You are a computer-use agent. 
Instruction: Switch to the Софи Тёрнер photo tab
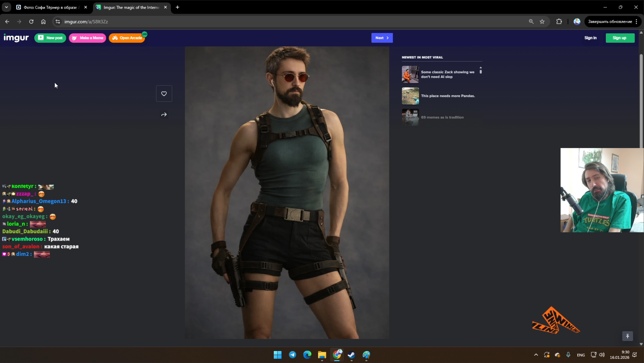(50, 7)
